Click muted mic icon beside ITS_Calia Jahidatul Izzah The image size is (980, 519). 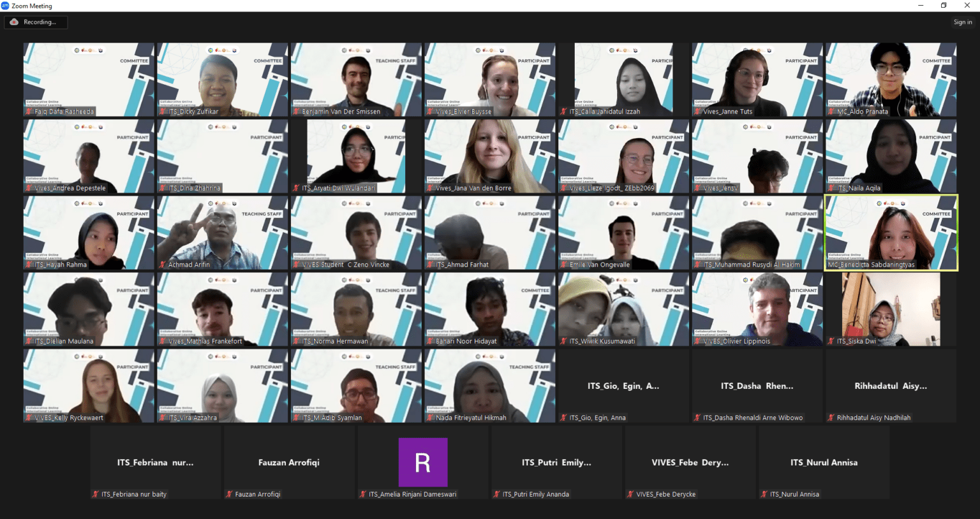click(563, 112)
